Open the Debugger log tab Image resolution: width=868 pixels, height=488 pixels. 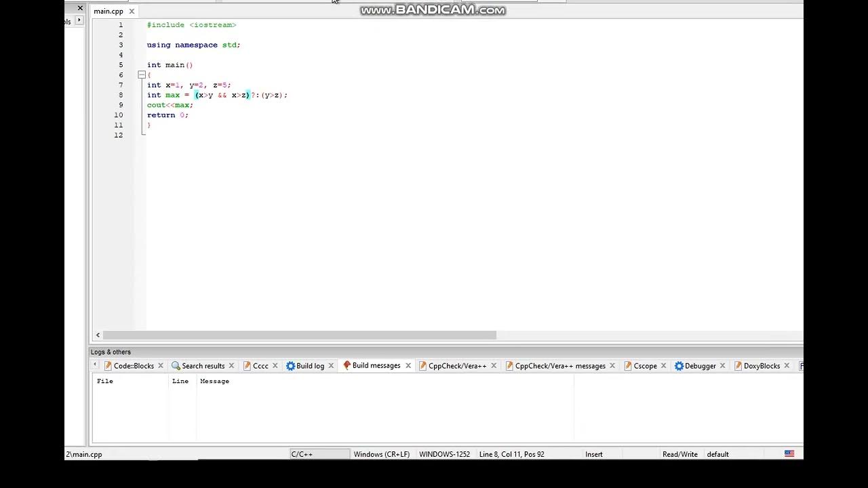(700, 366)
